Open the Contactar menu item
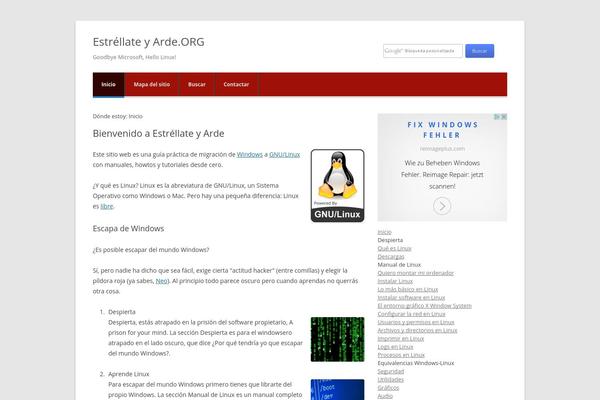The image size is (600, 400). (236, 85)
